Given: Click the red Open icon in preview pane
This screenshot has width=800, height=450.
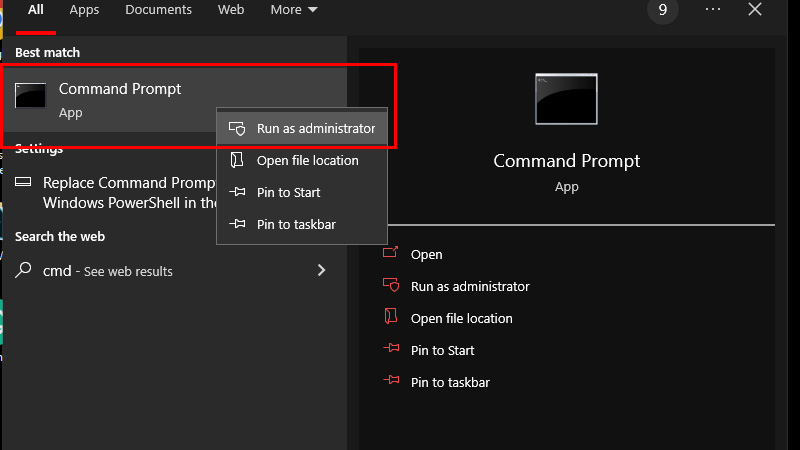Looking at the screenshot, I should 390,252.
